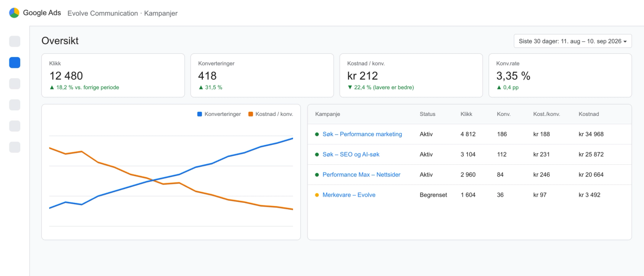644x276 pixels.
Task: Select the 'Klikk' 12 480 metric card
Action: tap(113, 75)
